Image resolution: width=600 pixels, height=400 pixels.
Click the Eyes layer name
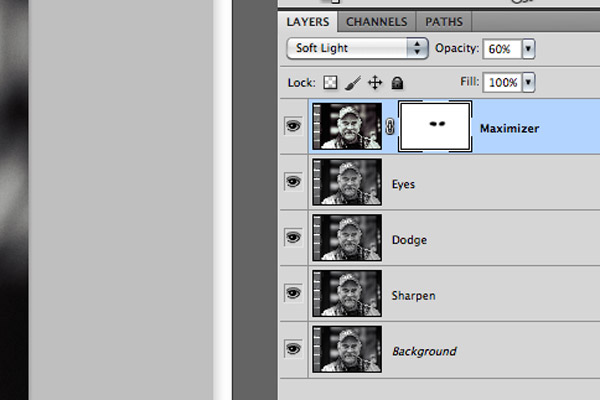coord(403,184)
